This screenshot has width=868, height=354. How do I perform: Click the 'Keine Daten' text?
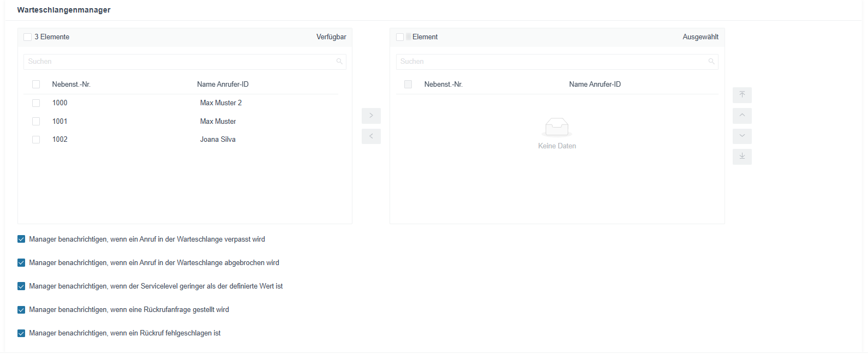click(557, 146)
